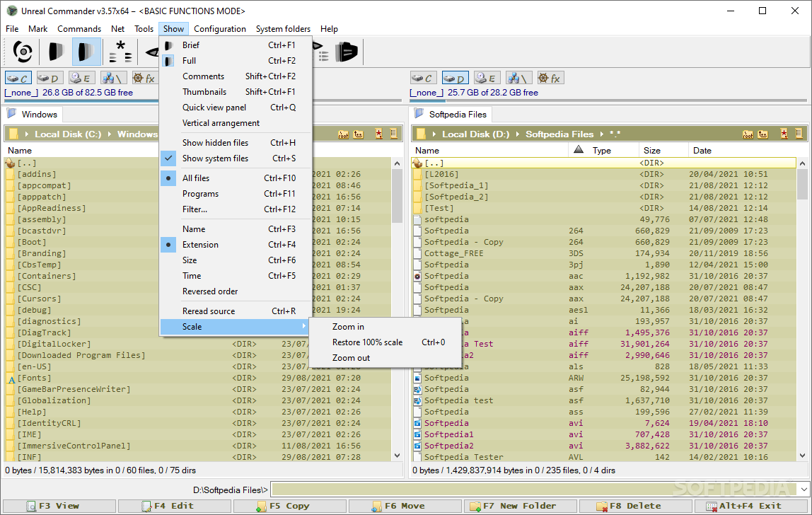Open the Commands menu
This screenshot has width=812, height=515.
pyautogui.click(x=79, y=29)
